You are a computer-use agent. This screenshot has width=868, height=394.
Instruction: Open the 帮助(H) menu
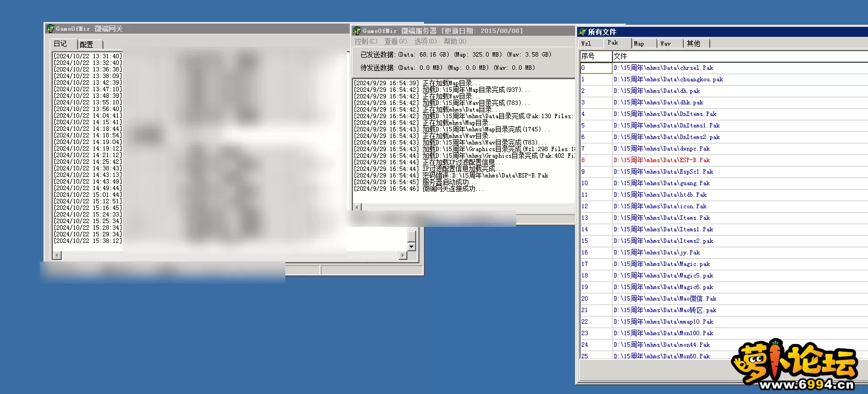click(x=455, y=42)
